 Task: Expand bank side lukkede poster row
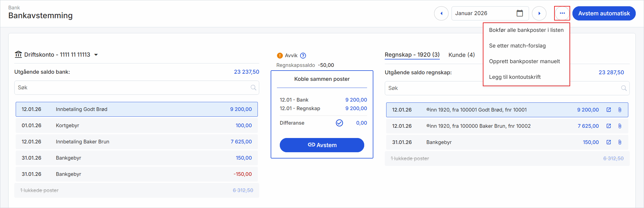pyautogui.click(x=137, y=190)
